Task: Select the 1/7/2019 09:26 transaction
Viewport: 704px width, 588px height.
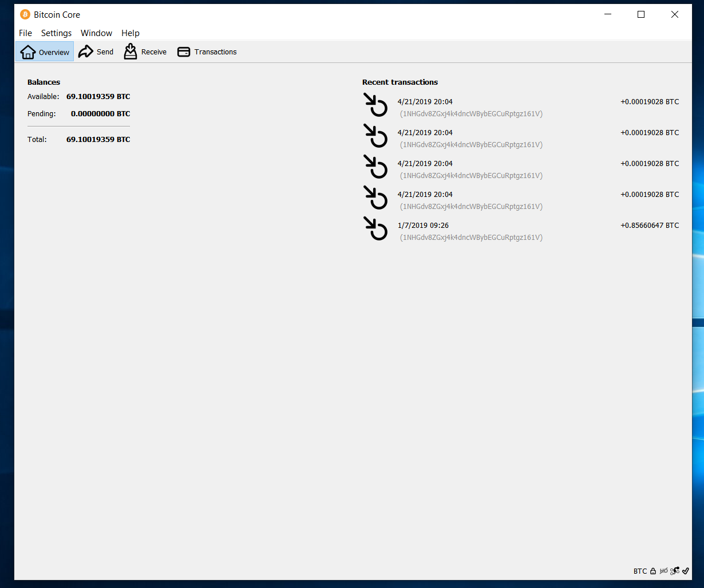Action: tap(423, 225)
